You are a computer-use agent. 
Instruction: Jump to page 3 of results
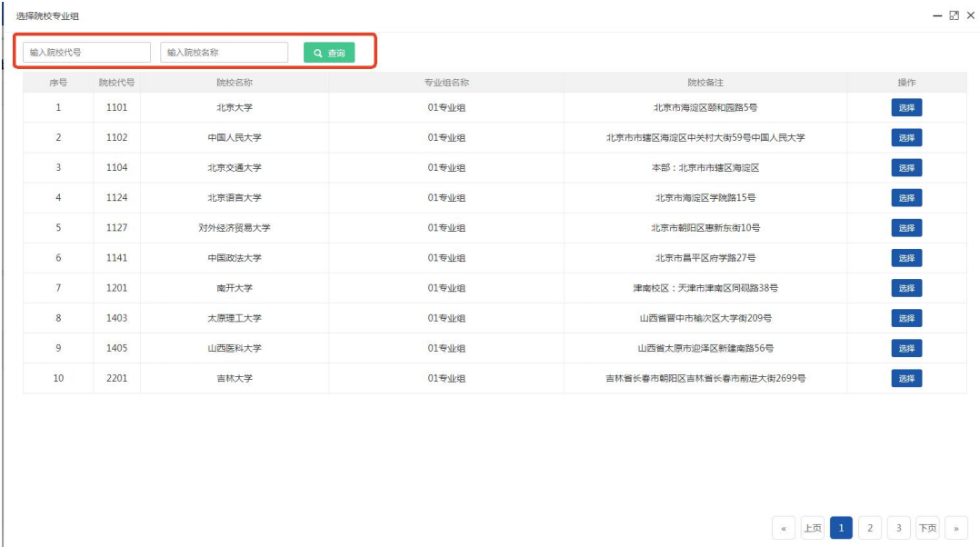point(898,528)
